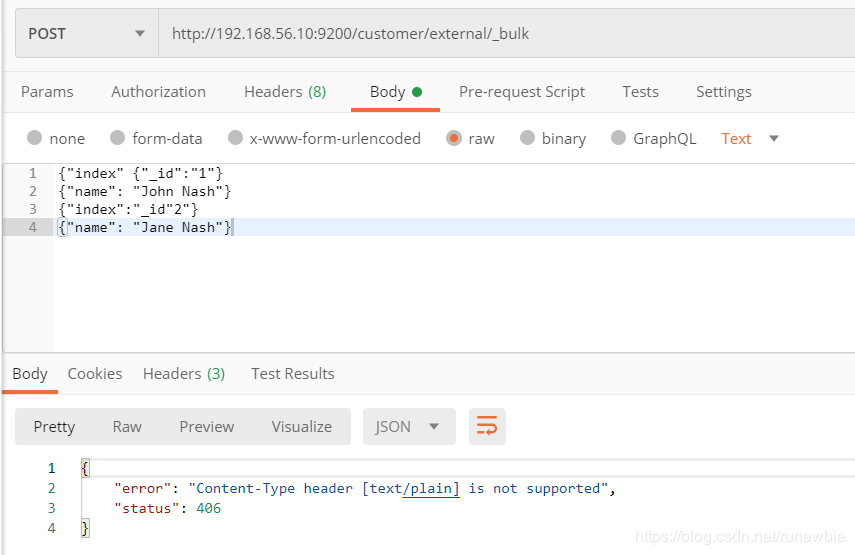Open the POST method dropdown

pos(87,34)
